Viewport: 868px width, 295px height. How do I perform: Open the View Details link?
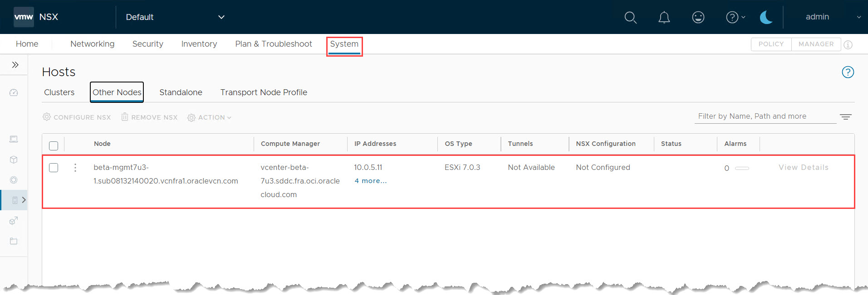804,167
